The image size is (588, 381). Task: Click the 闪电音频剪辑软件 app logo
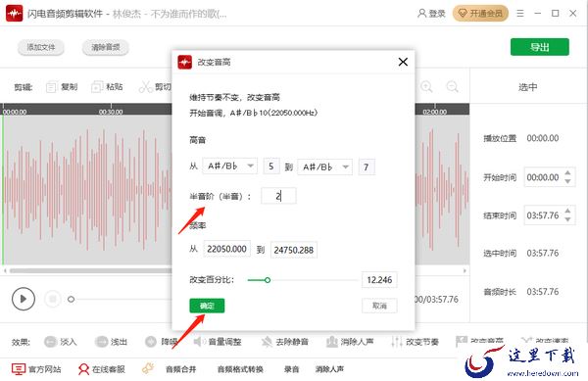pos(15,14)
